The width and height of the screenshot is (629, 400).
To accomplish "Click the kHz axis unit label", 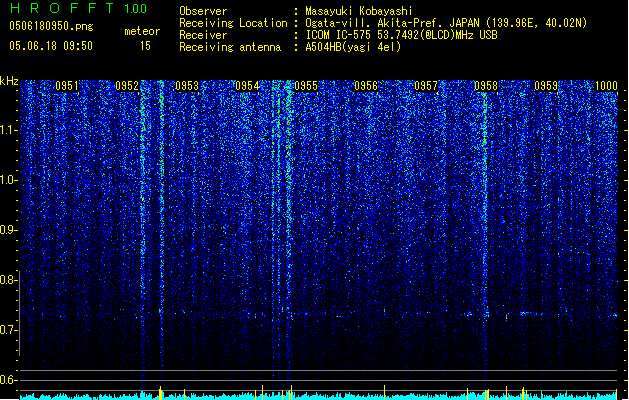I will click(x=9, y=81).
